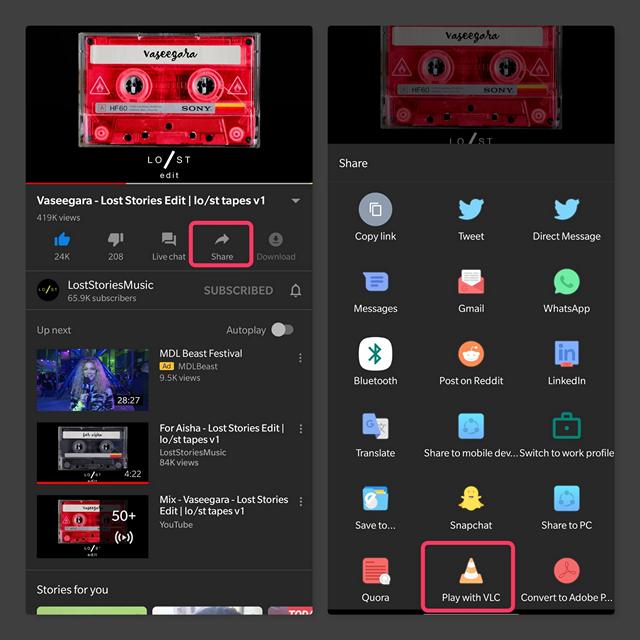Open the LostStoriesMusic channel name

pyautogui.click(x=110, y=285)
